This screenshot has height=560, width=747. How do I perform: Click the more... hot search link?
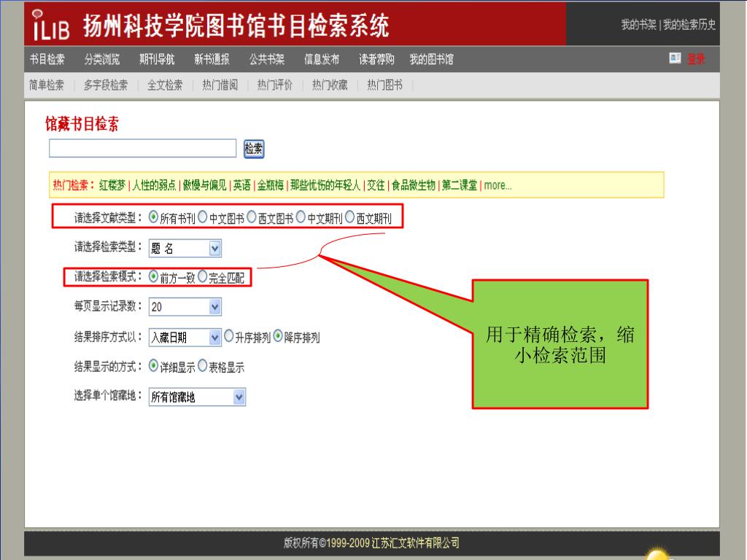(x=498, y=185)
